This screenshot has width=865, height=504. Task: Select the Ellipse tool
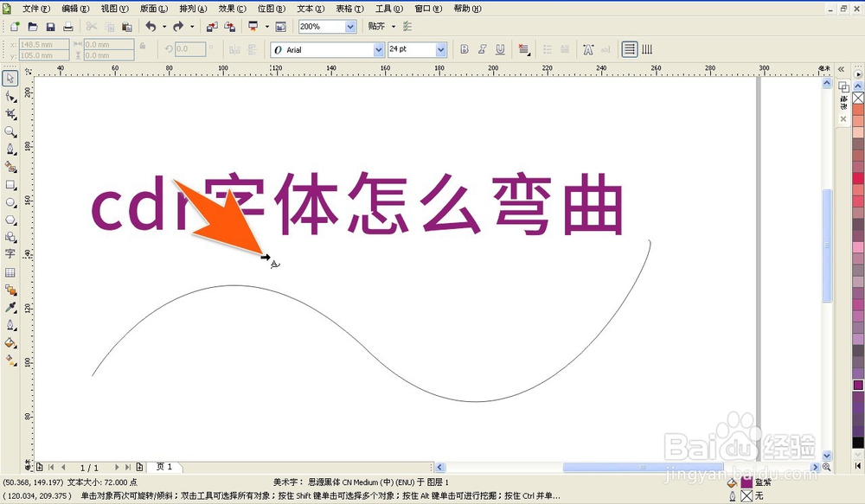[x=10, y=202]
